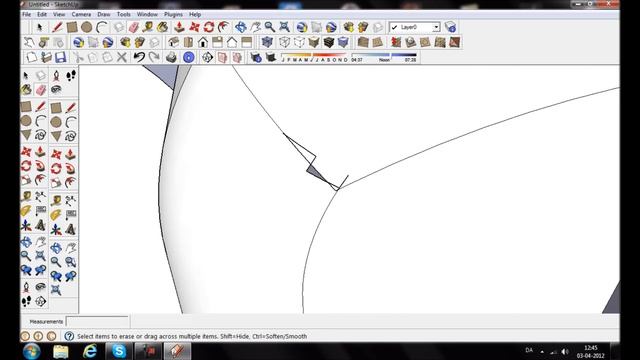The width and height of the screenshot is (640, 360).
Task: Open the Edit menu
Action: point(42,14)
